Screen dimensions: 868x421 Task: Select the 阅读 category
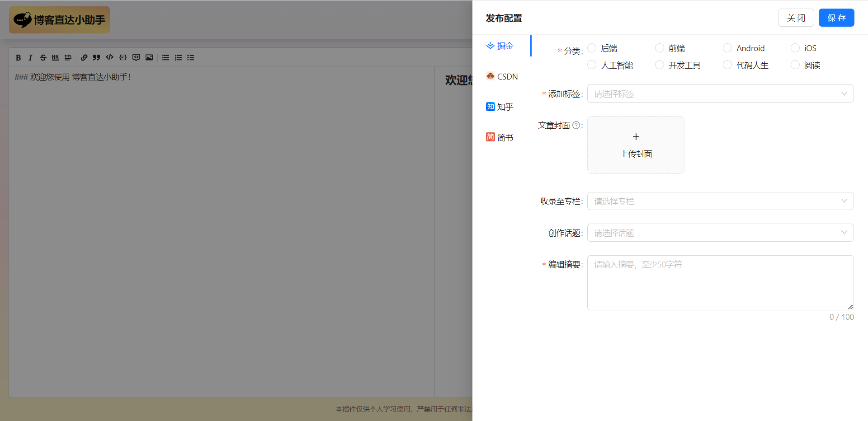(x=795, y=65)
